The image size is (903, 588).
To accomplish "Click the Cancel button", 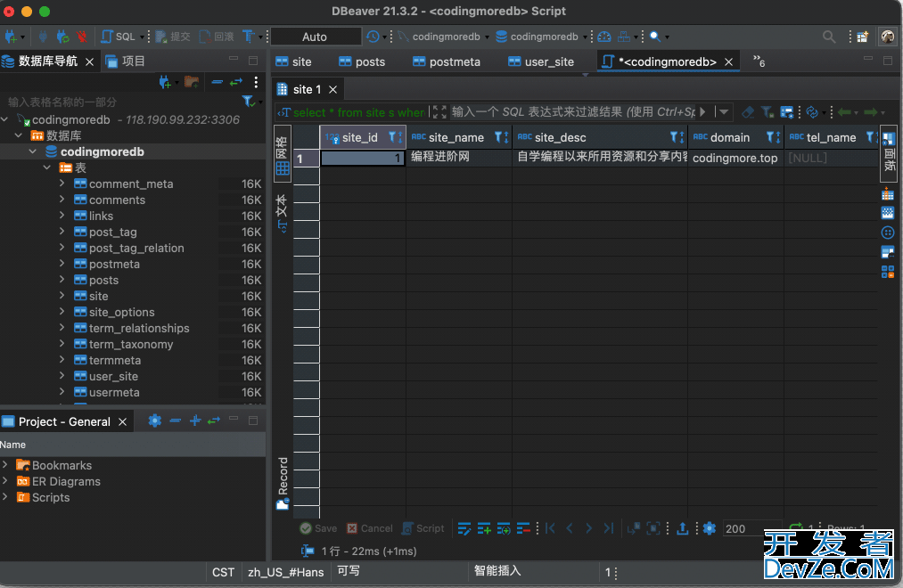I will (370, 528).
